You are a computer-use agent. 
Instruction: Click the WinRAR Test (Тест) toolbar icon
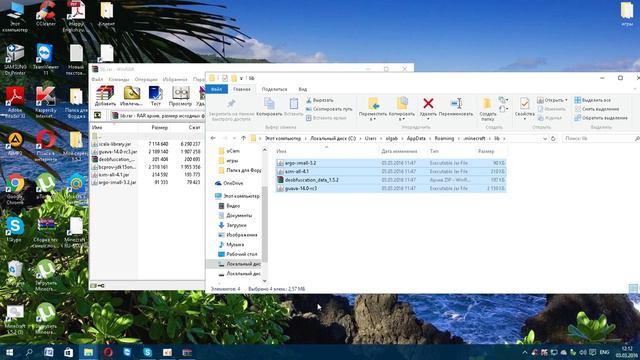tap(156, 93)
